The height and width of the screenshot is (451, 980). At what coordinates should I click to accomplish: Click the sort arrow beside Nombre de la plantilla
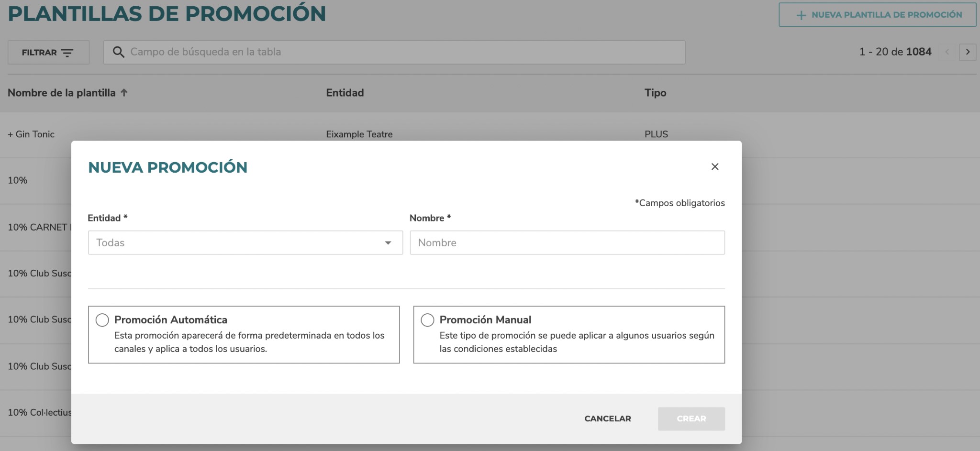tap(124, 93)
